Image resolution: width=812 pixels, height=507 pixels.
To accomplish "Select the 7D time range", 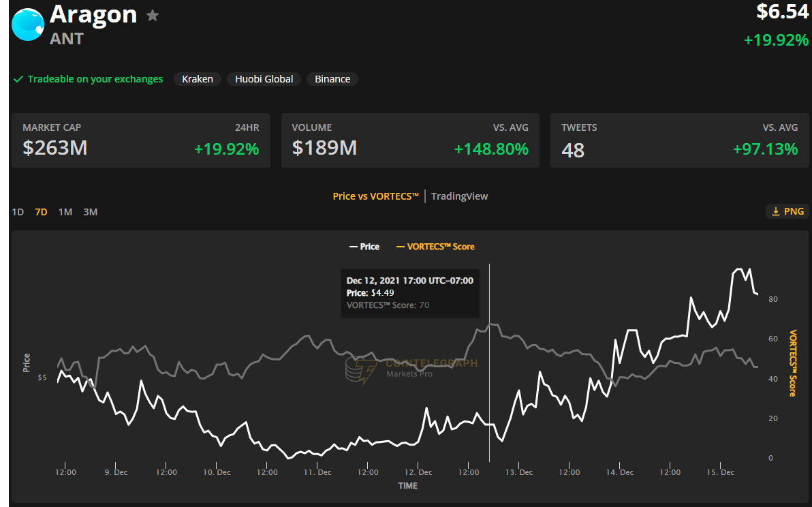I will click(41, 212).
